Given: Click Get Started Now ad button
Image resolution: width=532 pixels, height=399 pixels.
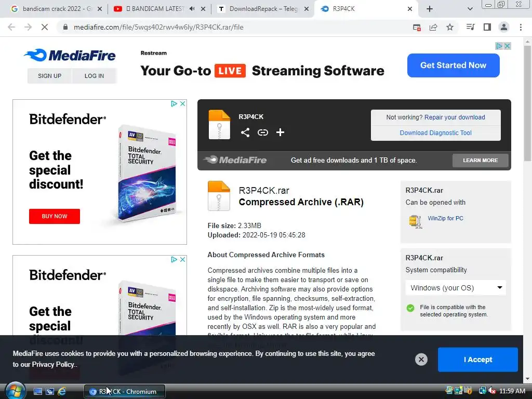Looking at the screenshot, I should [453, 65].
